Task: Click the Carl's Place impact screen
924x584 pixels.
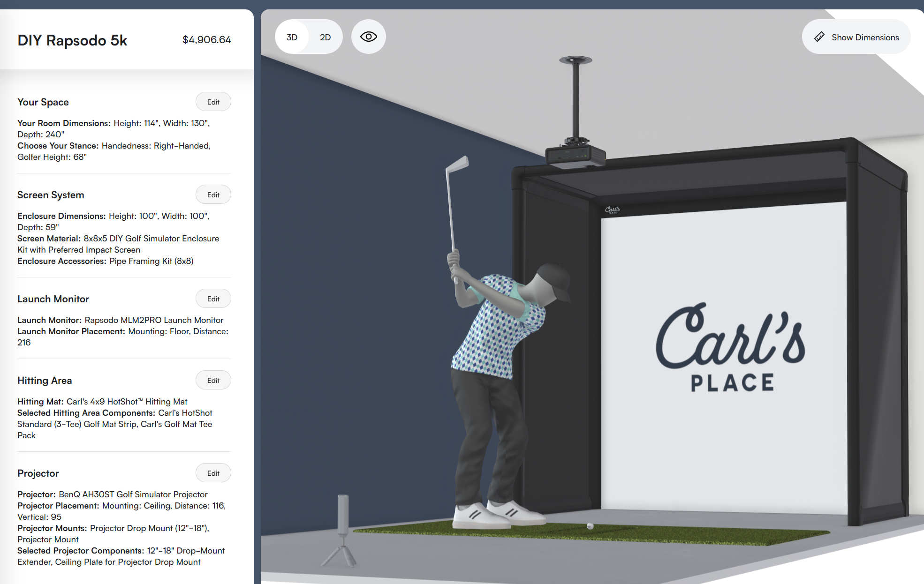Action: point(724,356)
